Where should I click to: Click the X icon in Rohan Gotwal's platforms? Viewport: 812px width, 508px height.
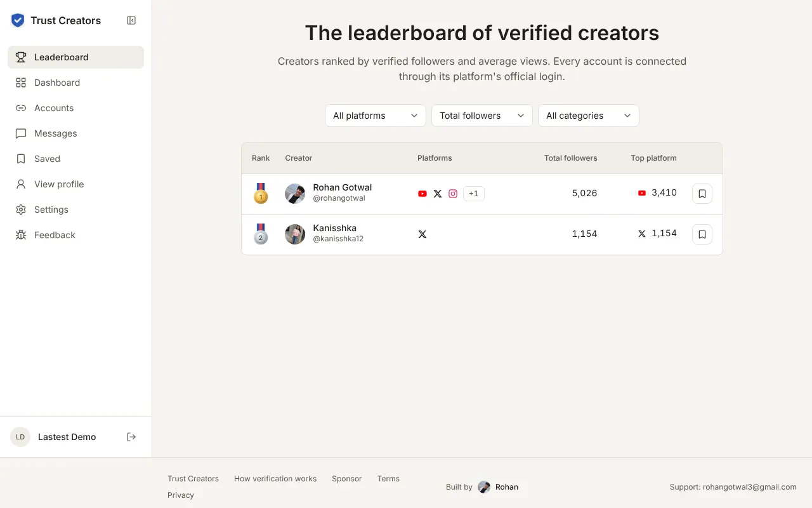(438, 194)
